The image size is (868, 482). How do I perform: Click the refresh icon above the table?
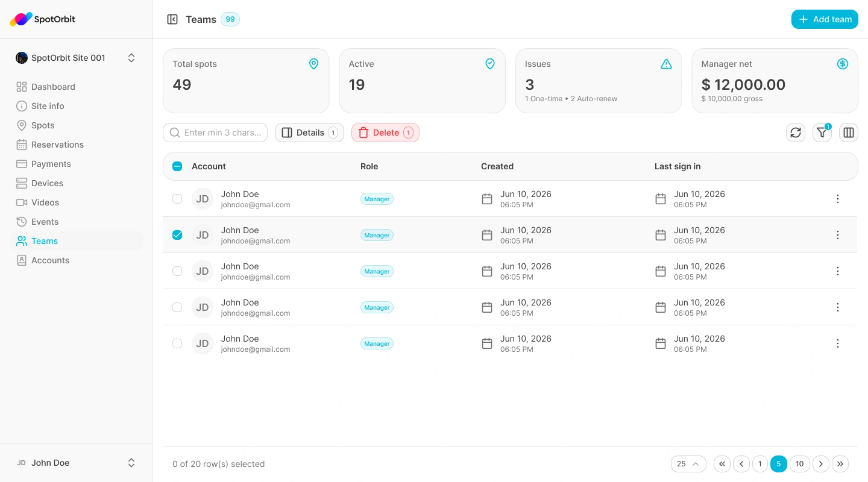point(796,133)
